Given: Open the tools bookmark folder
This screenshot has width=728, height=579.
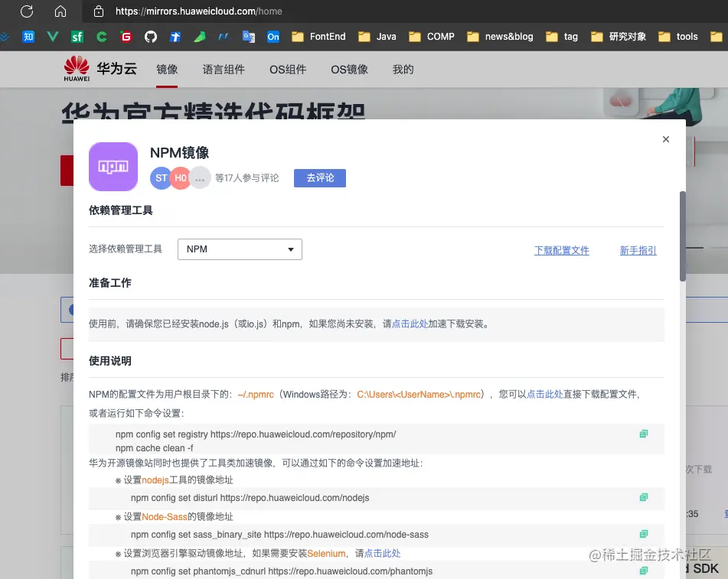Looking at the screenshot, I should tap(678, 36).
